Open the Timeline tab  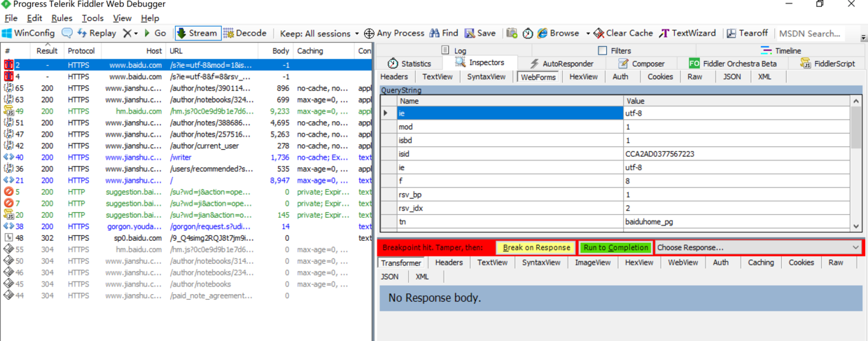(780, 50)
